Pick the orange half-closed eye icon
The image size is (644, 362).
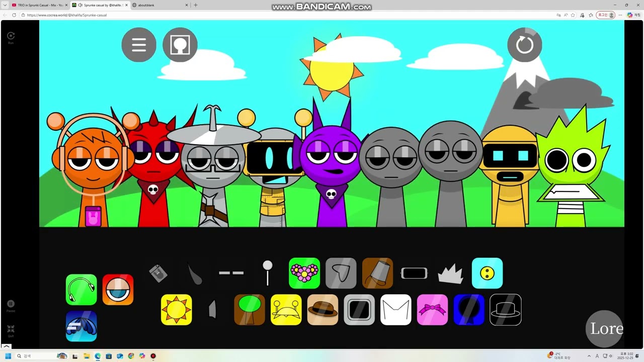tap(118, 290)
